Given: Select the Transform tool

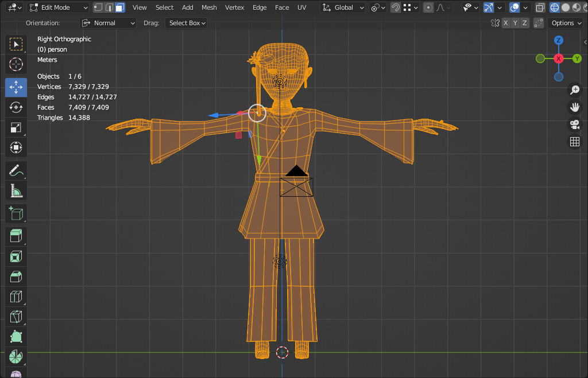Looking at the screenshot, I should [x=16, y=147].
